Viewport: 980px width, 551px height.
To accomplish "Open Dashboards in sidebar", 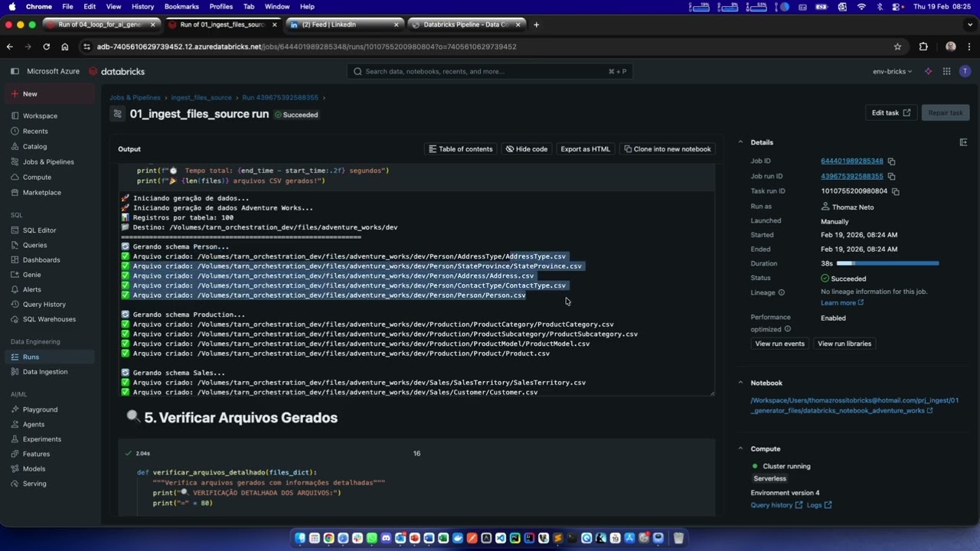I will tap(41, 260).
